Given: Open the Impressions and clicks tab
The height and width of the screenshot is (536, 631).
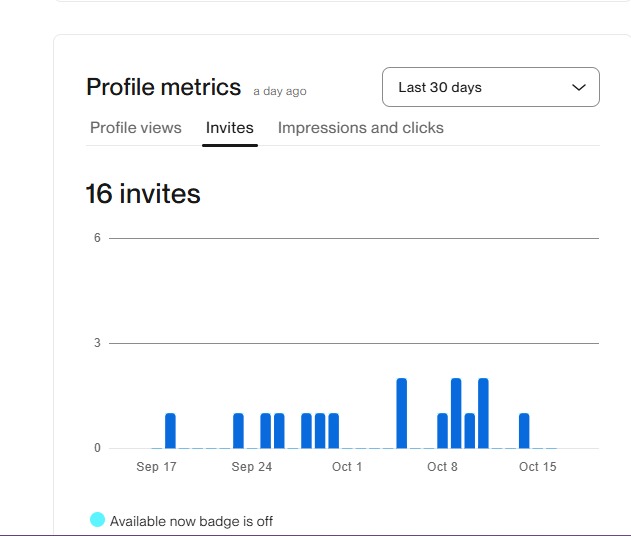Looking at the screenshot, I should 360,128.
